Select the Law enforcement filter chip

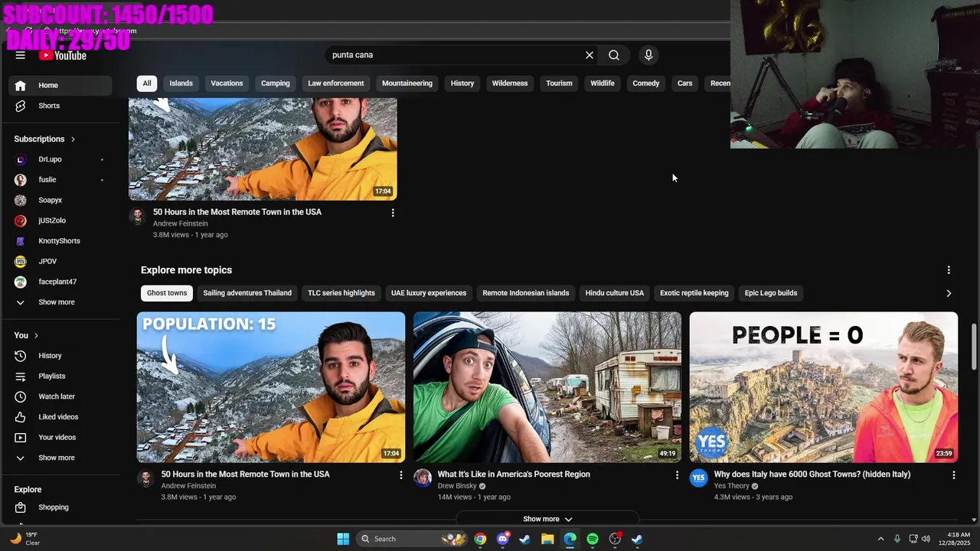coord(336,83)
